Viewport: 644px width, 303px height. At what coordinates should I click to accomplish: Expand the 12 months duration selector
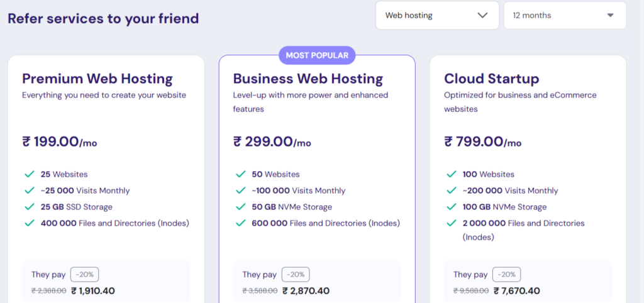click(x=564, y=15)
